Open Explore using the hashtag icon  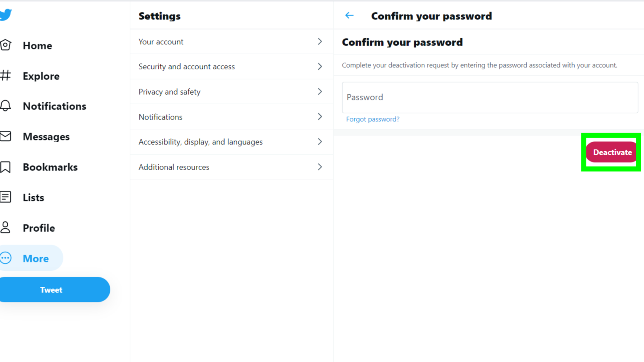(5, 75)
